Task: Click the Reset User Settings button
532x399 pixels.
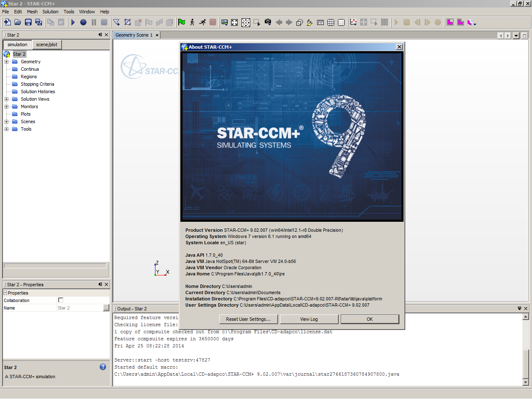Action: 249,319
